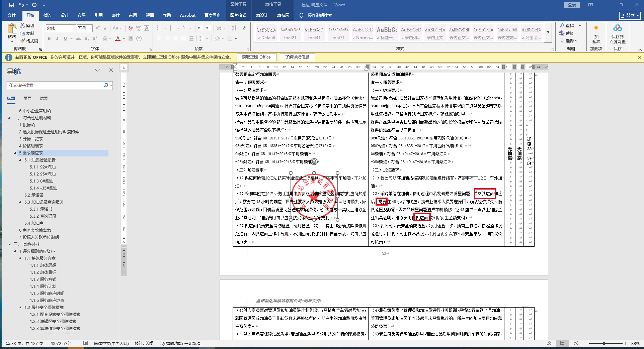Click the Cut (剪切) scissors icon
The image size is (644, 349).
[x=22, y=25]
